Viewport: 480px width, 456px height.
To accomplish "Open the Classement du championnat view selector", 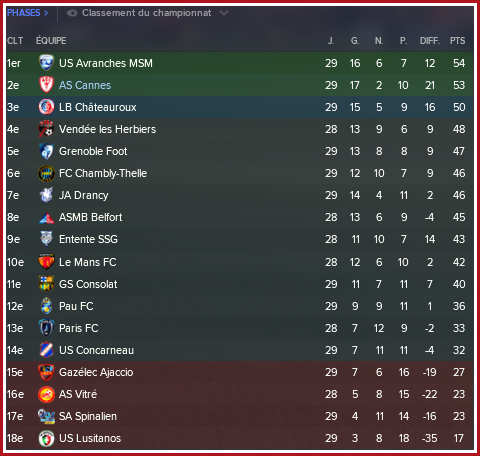I will tap(147, 13).
